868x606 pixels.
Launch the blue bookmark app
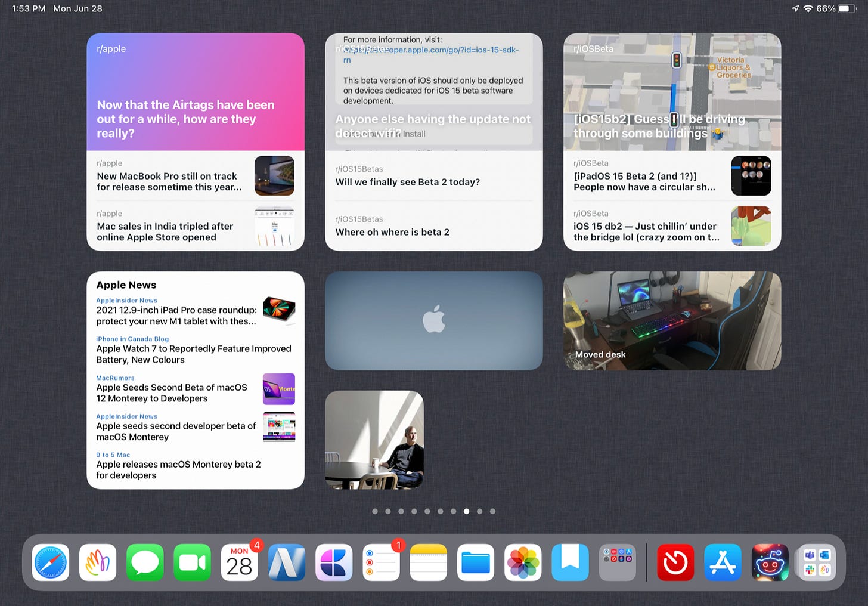click(571, 562)
